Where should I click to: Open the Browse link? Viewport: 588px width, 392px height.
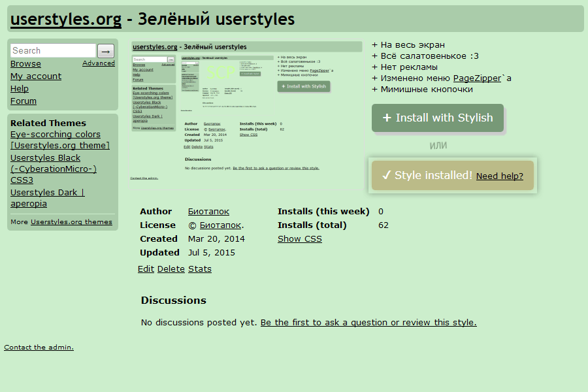click(x=25, y=64)
